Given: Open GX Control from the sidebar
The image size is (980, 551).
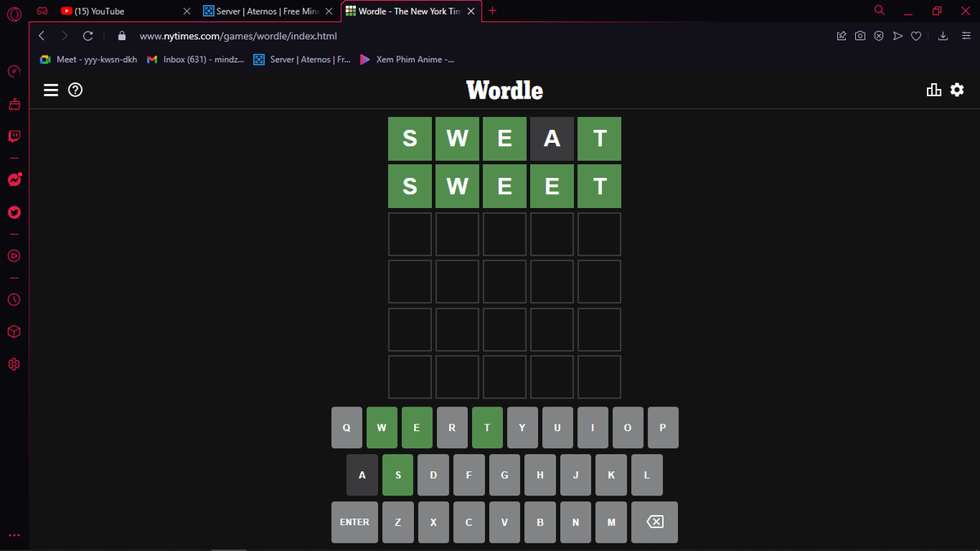Looking at the screenshot, I should click(x=14, y=72).
